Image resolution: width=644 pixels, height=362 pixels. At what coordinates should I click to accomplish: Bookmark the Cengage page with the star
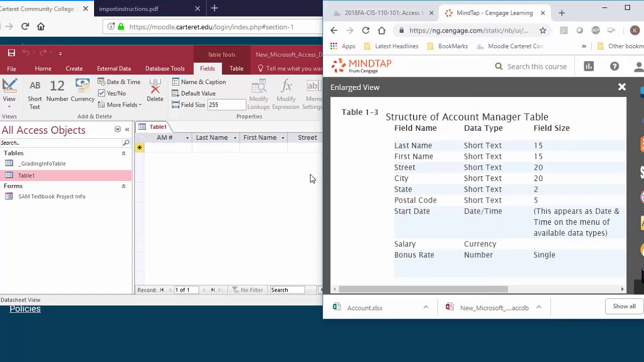pos(543,31)
